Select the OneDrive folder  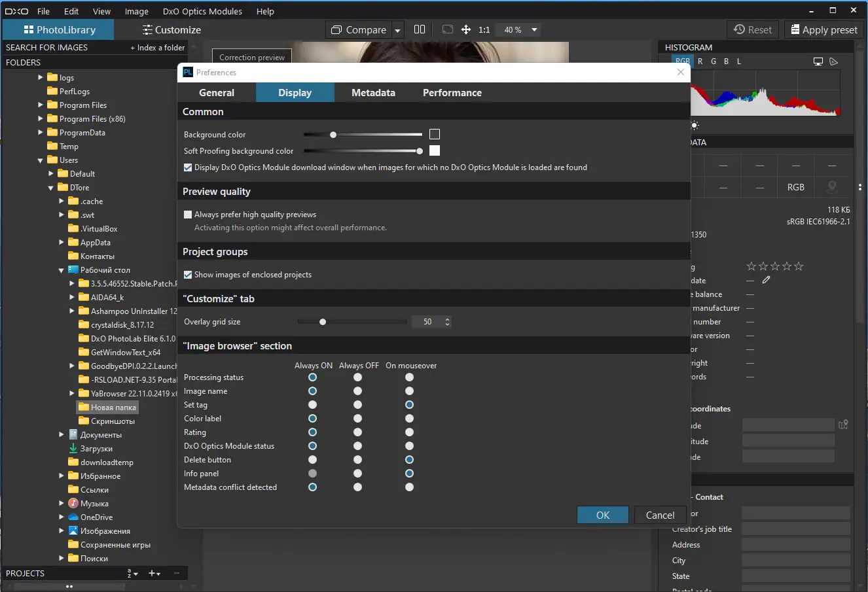(x=96, y=517)
